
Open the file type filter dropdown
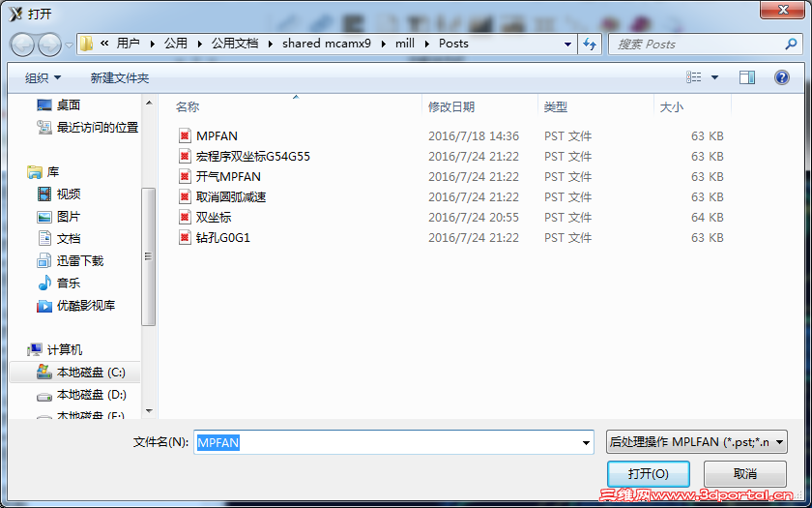tap(697, 443)
